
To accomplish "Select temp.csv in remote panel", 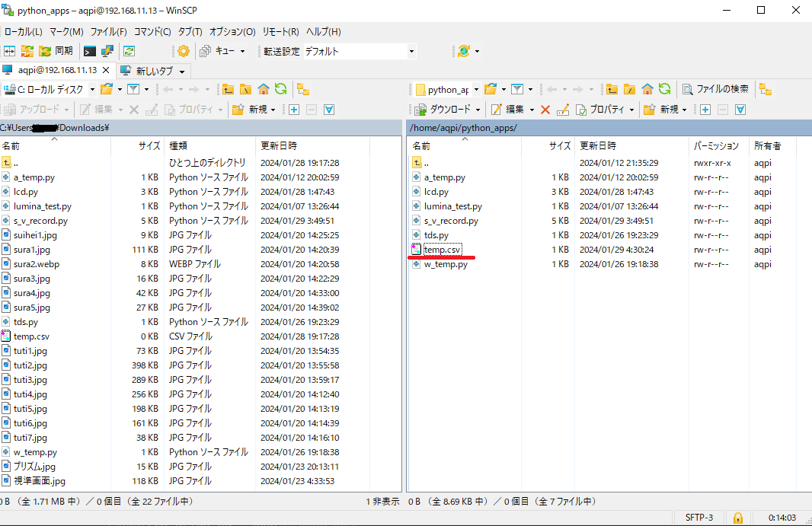I will pyautogui.click(x=442, y=250).
